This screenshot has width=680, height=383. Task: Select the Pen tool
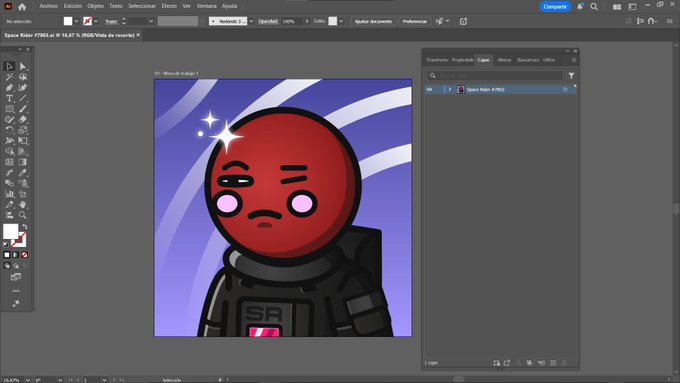(9, 88)
